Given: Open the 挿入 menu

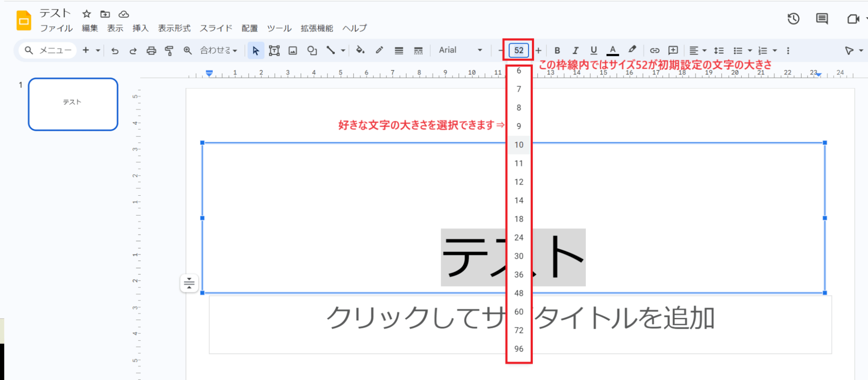Looking at the screenshot, I should coord(140,28).
